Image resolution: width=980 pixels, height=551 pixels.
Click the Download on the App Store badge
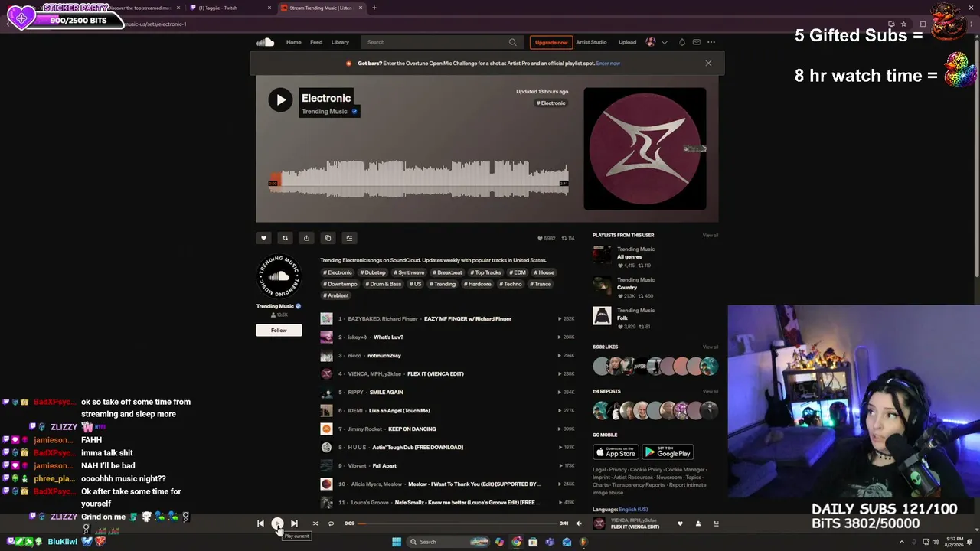click(x=616, y=452)
